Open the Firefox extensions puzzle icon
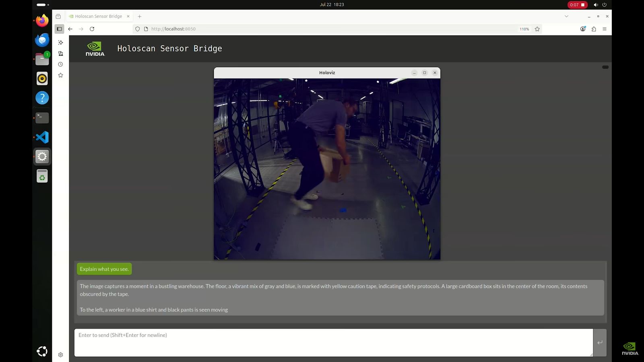This screenshot has width=644, height=362. tap(594, 29)
